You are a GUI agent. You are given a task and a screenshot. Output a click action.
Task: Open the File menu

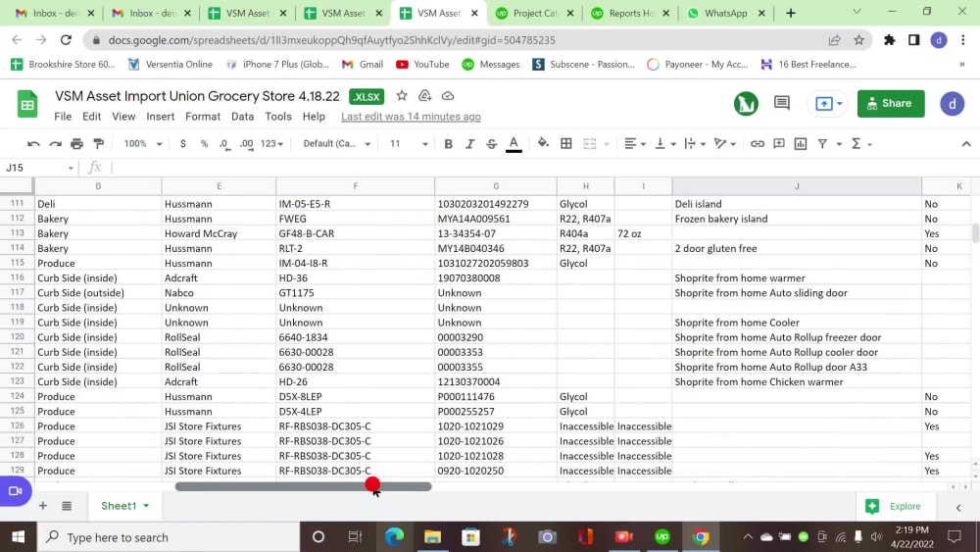[63, 117]
